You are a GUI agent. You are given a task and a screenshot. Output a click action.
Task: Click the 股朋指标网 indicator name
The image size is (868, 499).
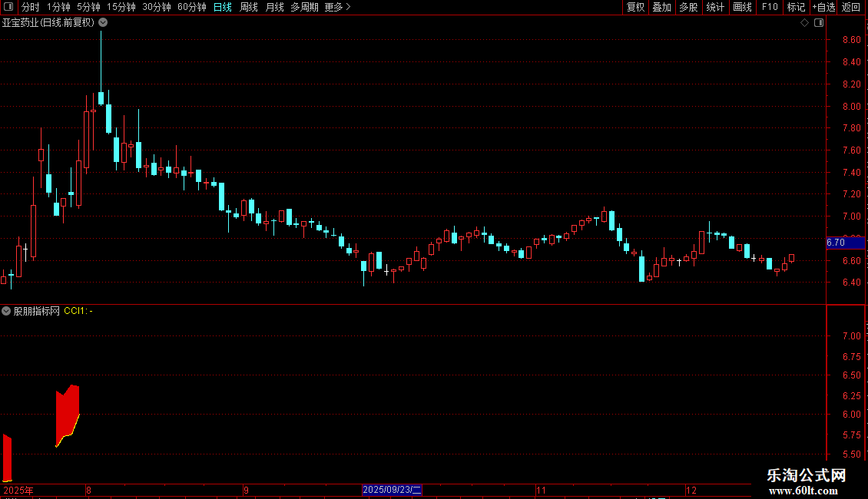pyautogui.click(x=37, y=312)
